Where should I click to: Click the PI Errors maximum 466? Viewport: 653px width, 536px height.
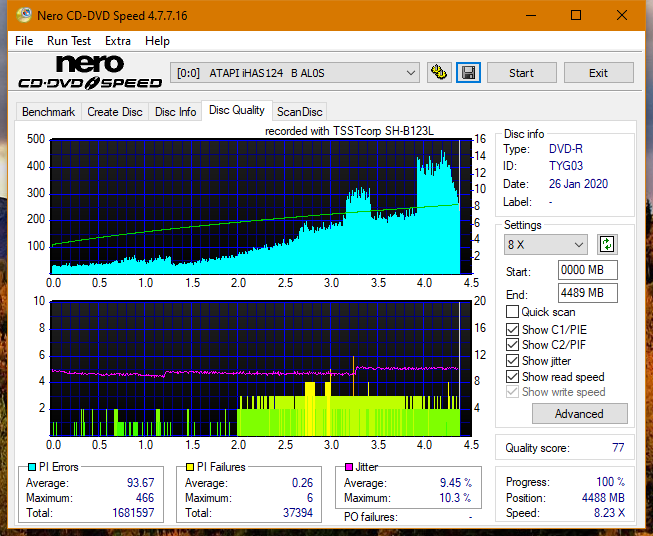pyautogui.click(x=145, y=498)
